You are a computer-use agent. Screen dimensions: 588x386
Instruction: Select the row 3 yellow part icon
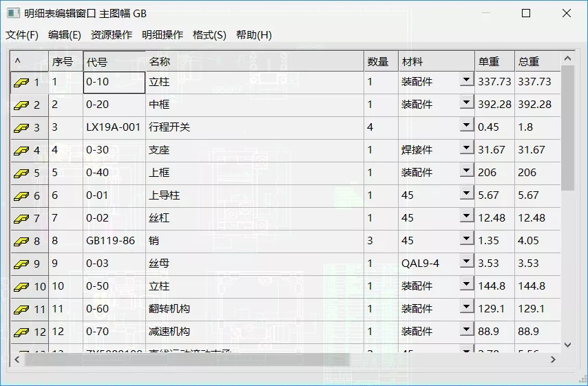22,128
